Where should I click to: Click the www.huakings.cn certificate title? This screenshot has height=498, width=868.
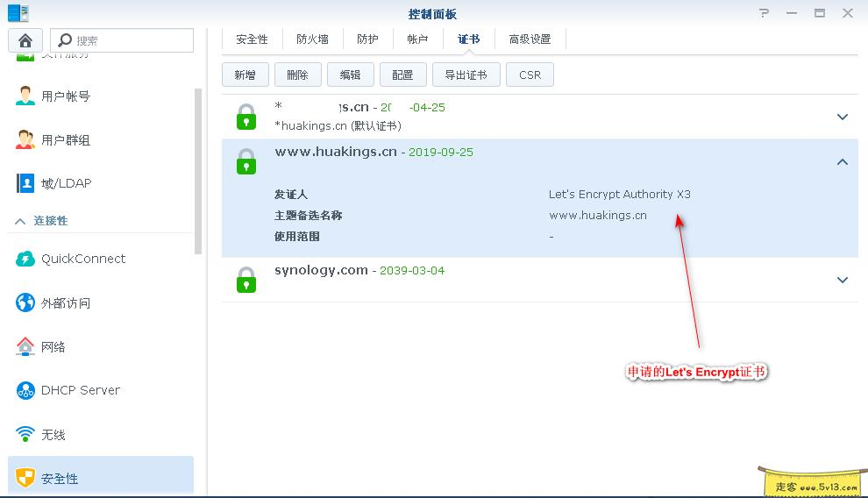coord(336,152)
